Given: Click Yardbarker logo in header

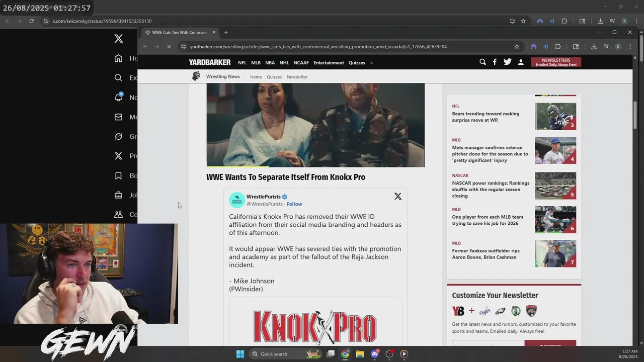Looking at the screenshot, I should [x=210, y=62].
